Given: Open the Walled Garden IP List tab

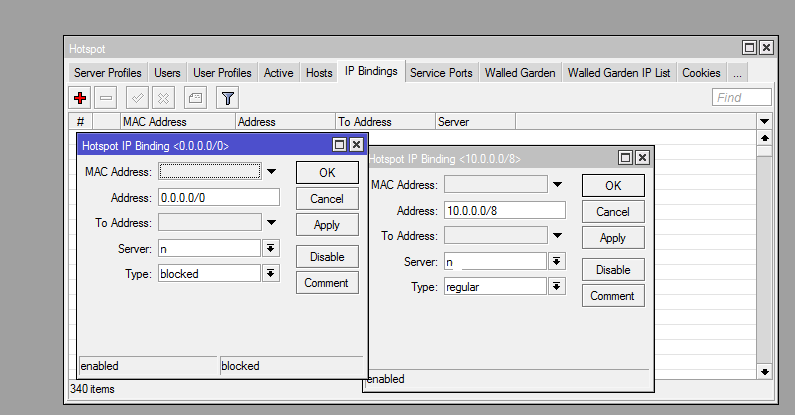Looking at the screenshot, I should 619,73.
